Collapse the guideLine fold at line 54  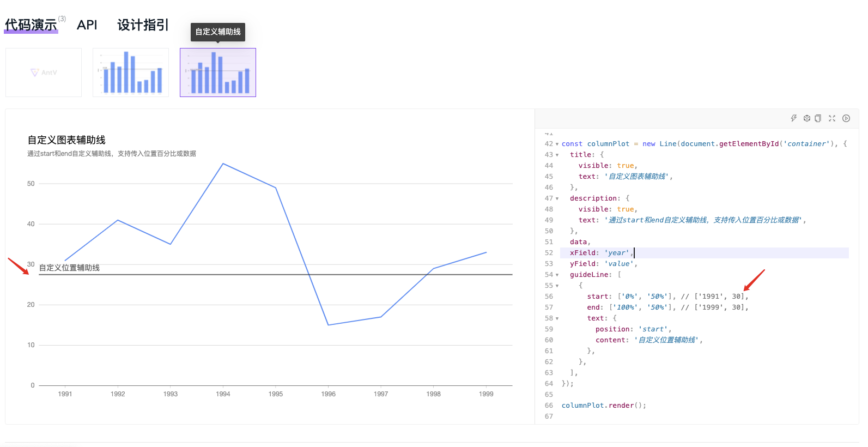(557, 275)
